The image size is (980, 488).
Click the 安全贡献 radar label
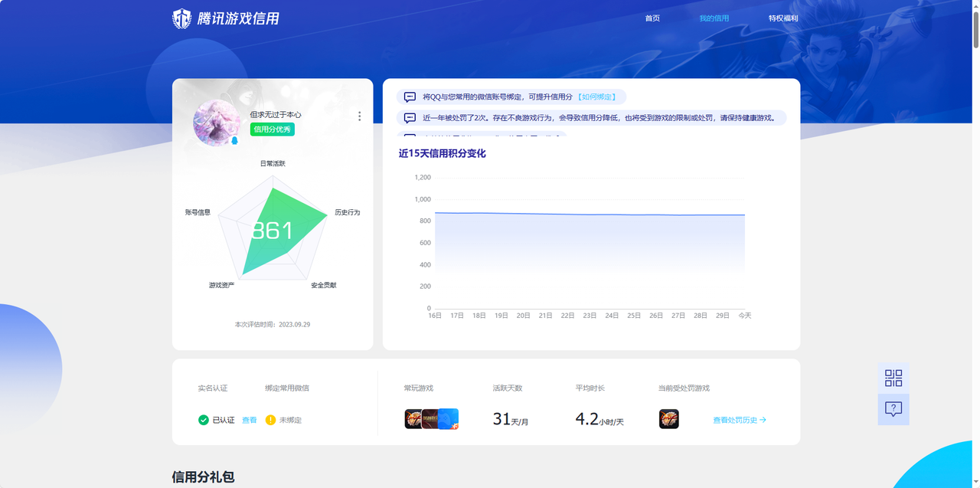click(x=323, y=285)
